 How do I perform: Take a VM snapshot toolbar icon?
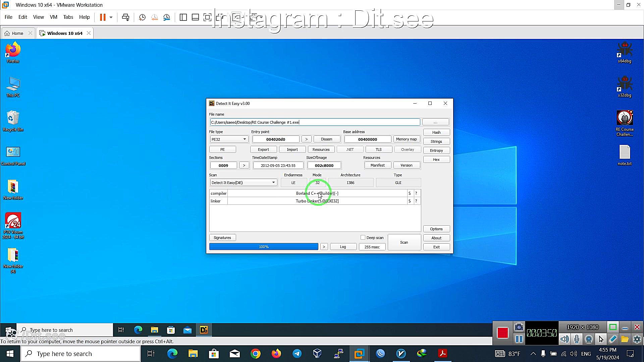pyautogui.click(x=142, y=17)
